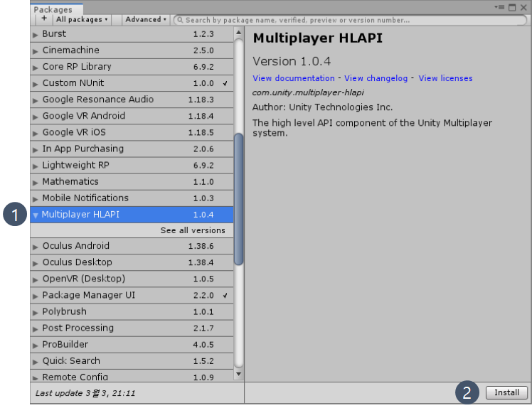Viewport: 532px width, 413px height.
Task: Click Multiplayer HLAPI version 1.0.4 in list
Action: (x=203, y=215)
